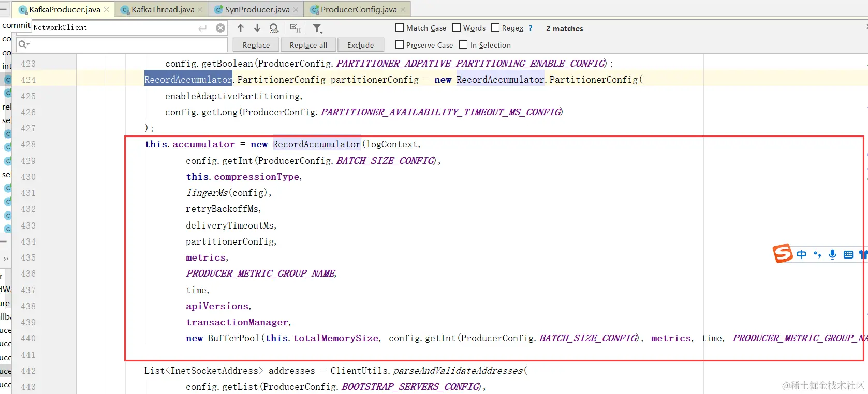Click 'commit' label in left panel

point(16,25)
